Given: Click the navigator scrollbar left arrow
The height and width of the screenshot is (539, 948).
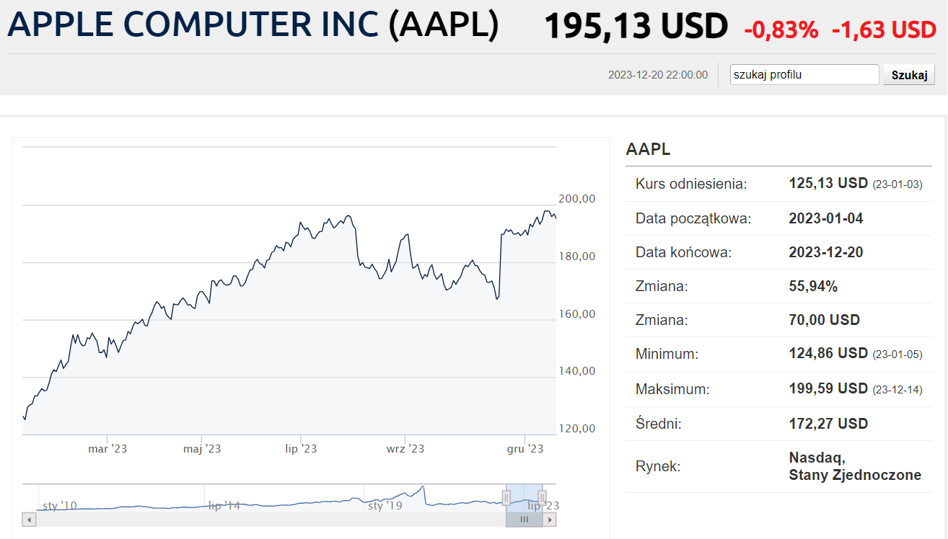Looking at the screenshot, I should [x=29, y=520].
